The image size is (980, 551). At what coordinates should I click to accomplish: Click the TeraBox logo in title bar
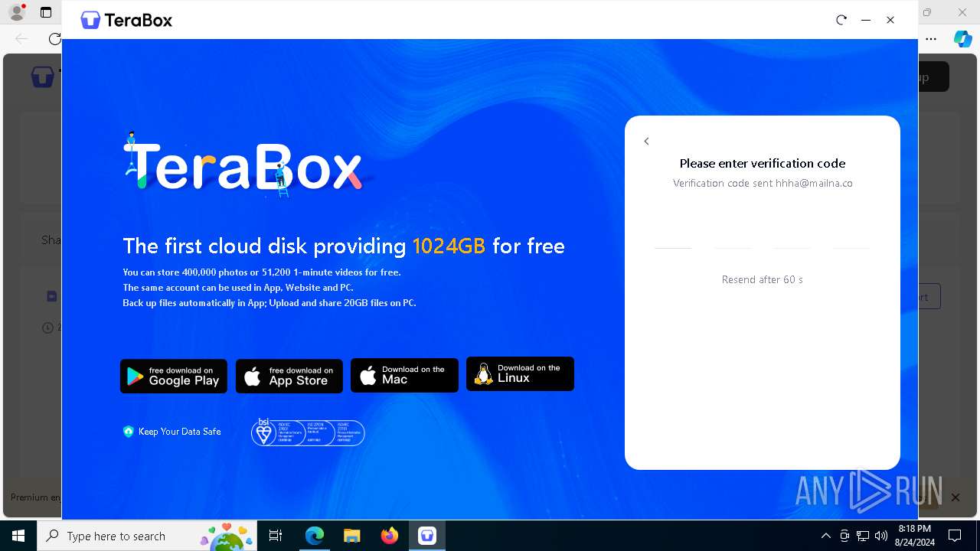point(126,20)
